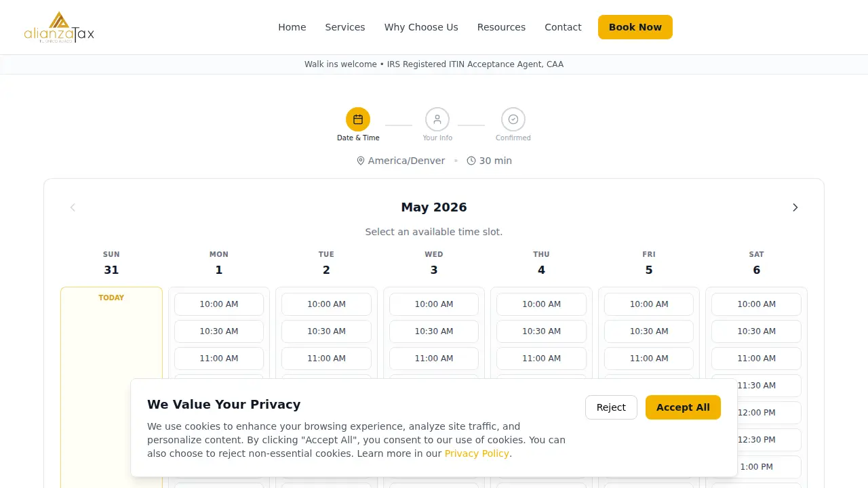The image size is (868, 488).
Task: Choose Tuesday 10:30 AM slot
Action: pyautogui.click(x=326, y=331)
